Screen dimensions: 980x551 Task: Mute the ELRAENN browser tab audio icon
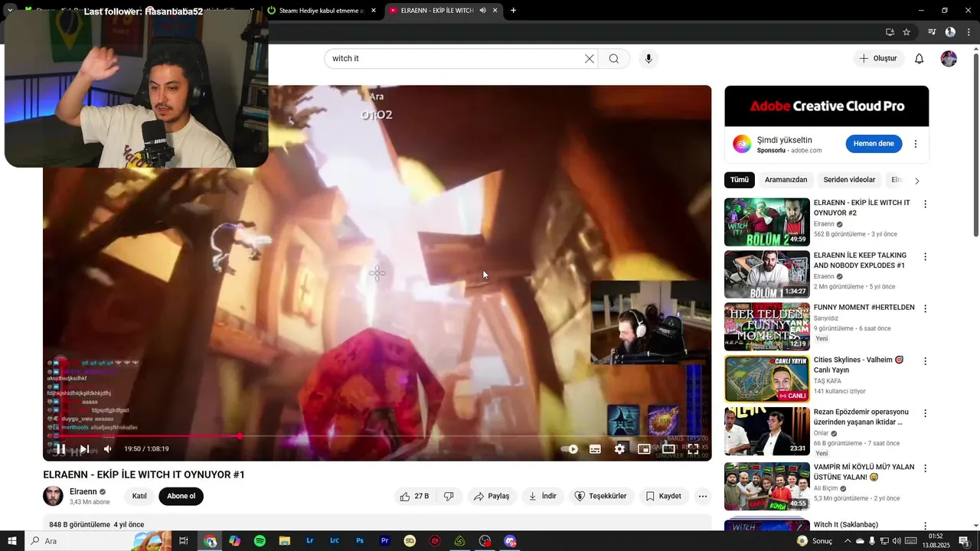coord(482,10)
